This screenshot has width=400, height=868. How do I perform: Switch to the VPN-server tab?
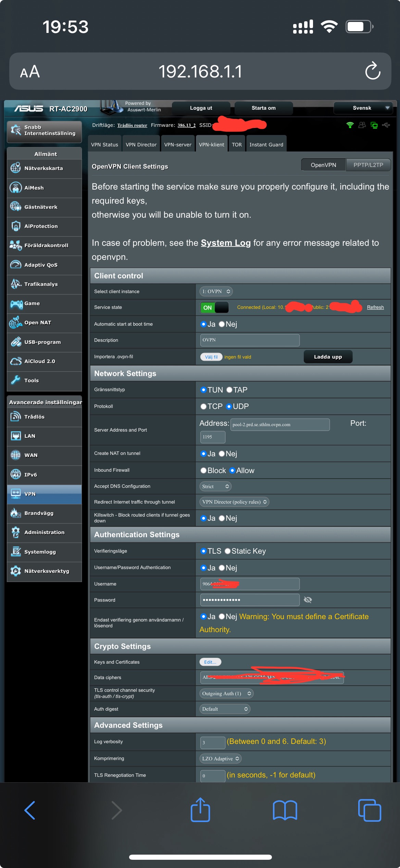pyautogui.click(x=177, y=145)
